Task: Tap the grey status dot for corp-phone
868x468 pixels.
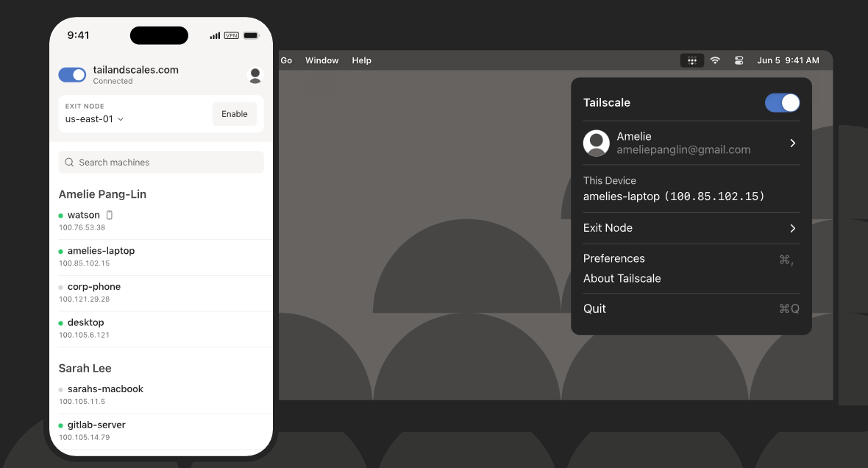Action: [61, 287]
